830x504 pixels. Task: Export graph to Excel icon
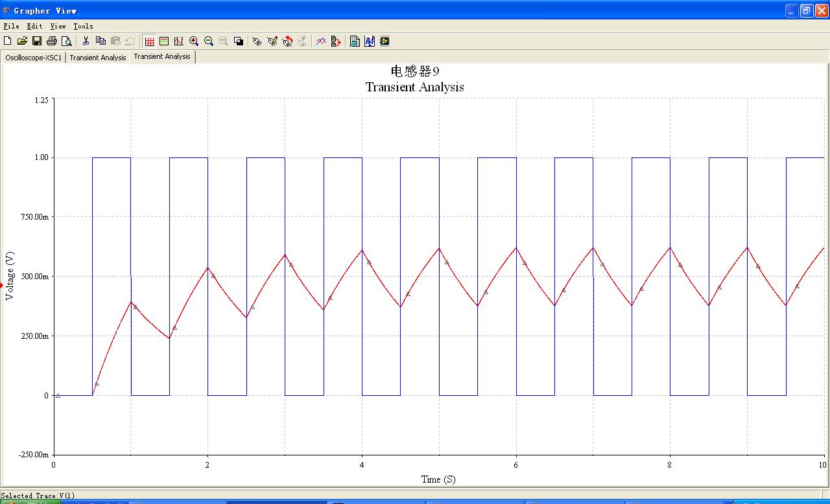pyautogui.click(x=355, y=41)
